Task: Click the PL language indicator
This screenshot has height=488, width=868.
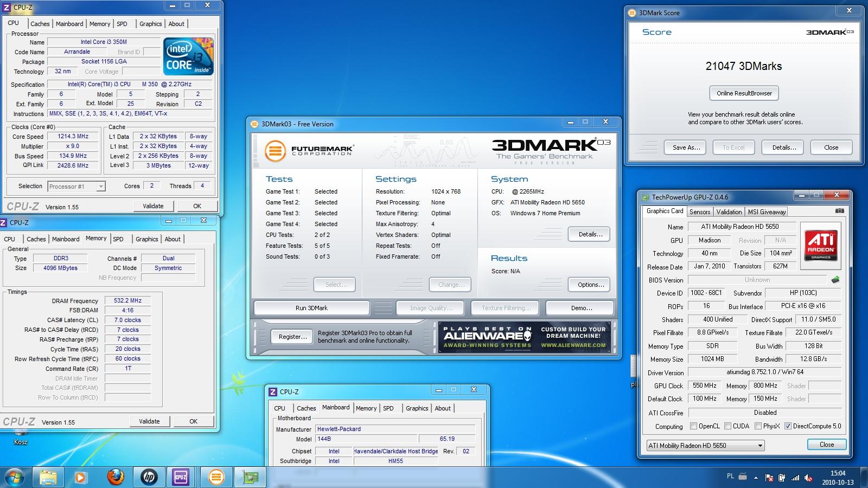Action: click(730, 476)
